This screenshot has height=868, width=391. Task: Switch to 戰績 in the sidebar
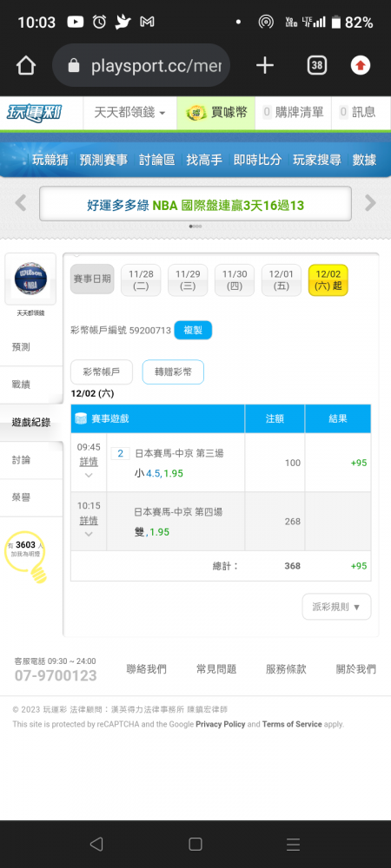21,385
